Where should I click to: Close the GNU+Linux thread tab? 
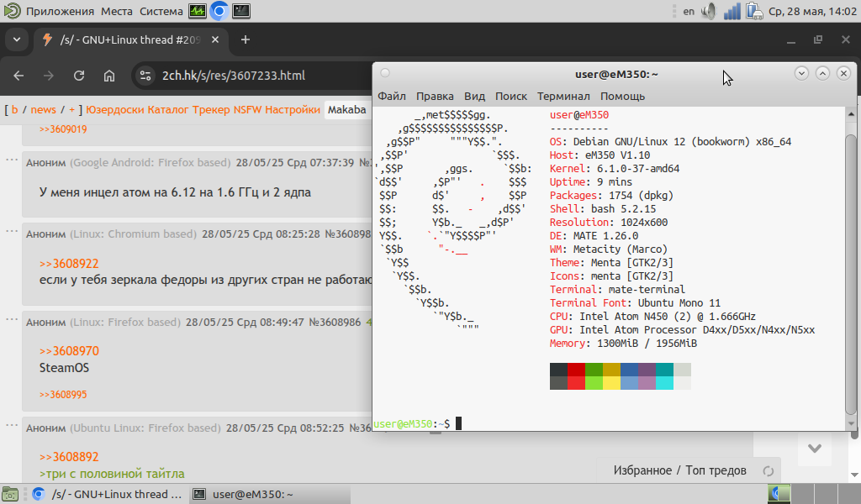215,39
